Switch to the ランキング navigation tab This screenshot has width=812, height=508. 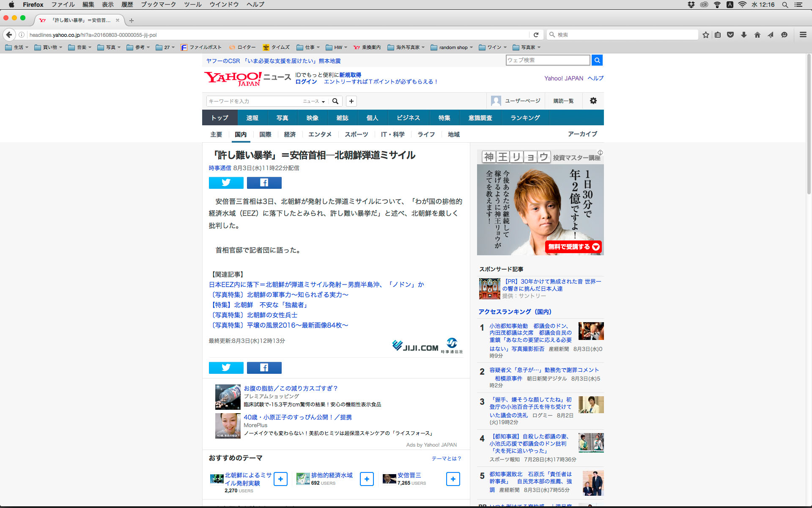point(525,118)
